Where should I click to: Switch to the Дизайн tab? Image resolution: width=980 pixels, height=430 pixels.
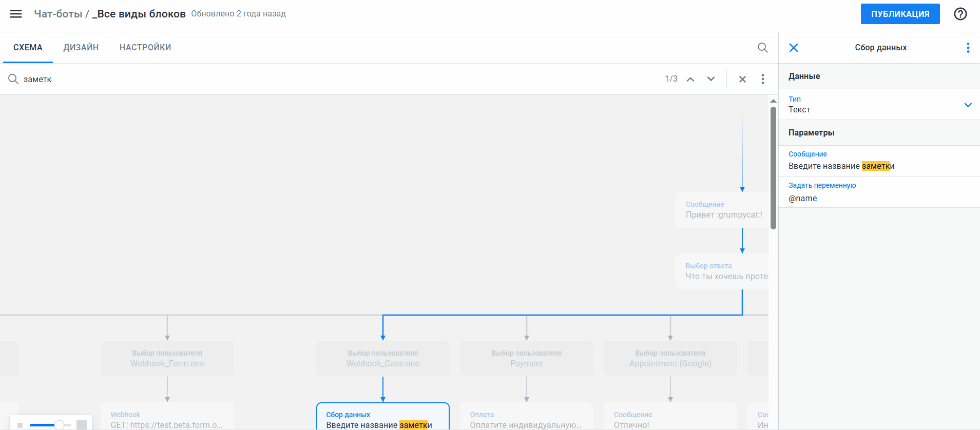coord(81,48)
